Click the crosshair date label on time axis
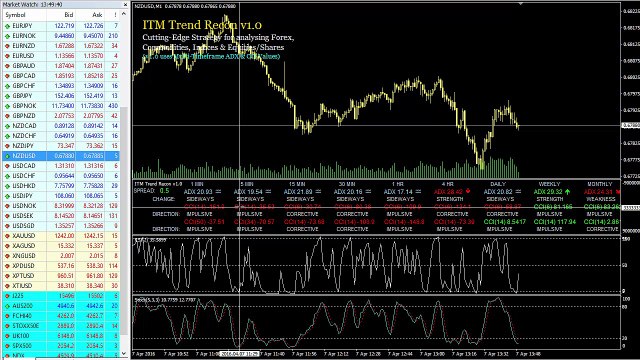The image size is (640, 360). pyautogui.click(x=239, y=354)
